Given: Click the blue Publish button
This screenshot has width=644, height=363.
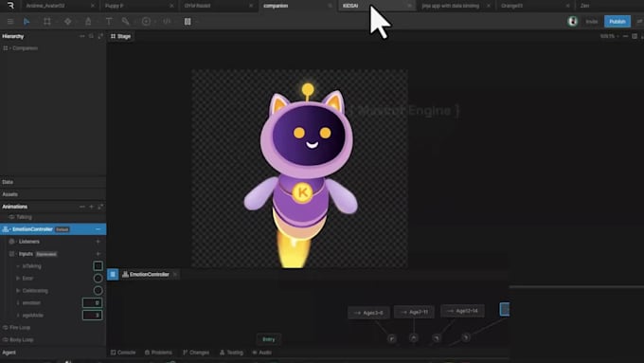Looking at the screenshot, I should [617, 22].
